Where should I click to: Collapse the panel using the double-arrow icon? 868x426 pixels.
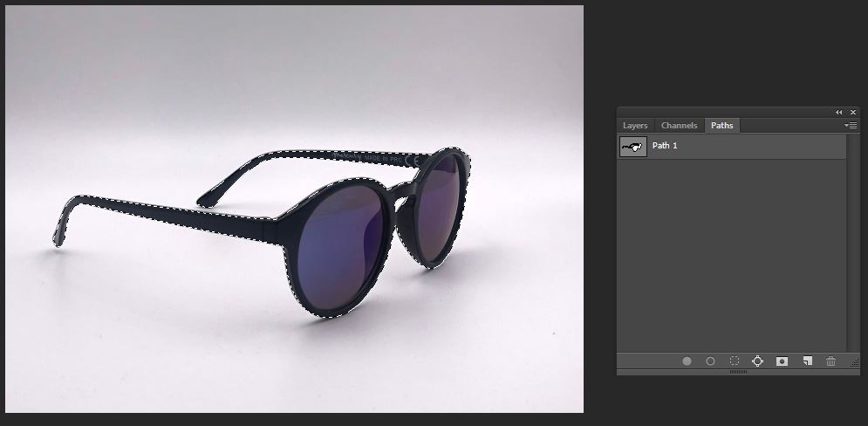[839, 113]
